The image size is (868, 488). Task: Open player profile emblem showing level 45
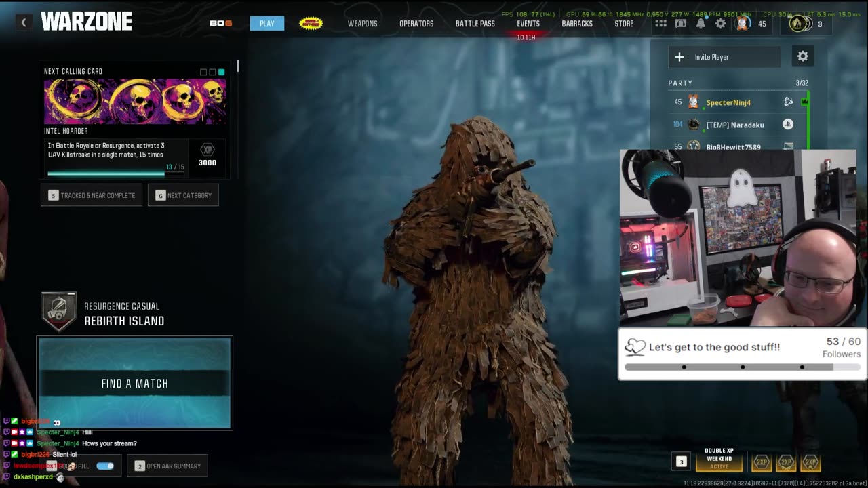click(x=743, y=24)
